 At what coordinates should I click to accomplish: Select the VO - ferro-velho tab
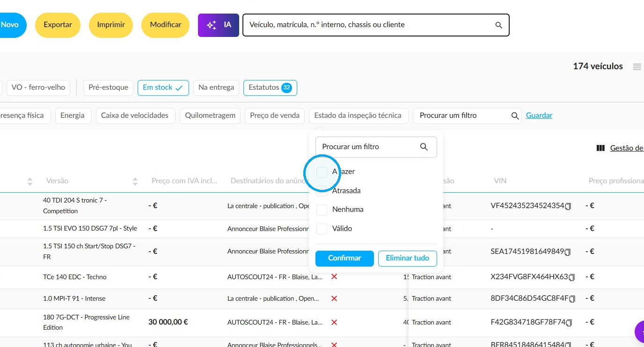tap(38, 88)
